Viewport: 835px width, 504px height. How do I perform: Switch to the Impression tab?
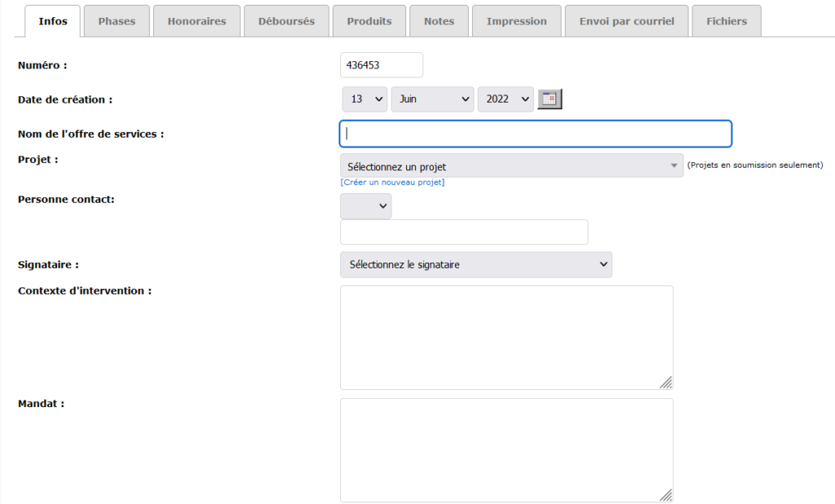[x=516, y=21]
